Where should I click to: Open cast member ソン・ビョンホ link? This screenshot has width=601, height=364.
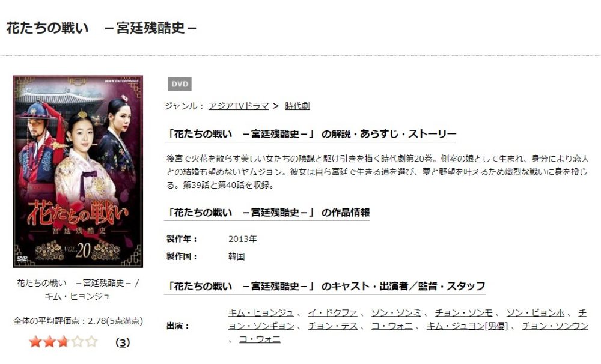535,313
